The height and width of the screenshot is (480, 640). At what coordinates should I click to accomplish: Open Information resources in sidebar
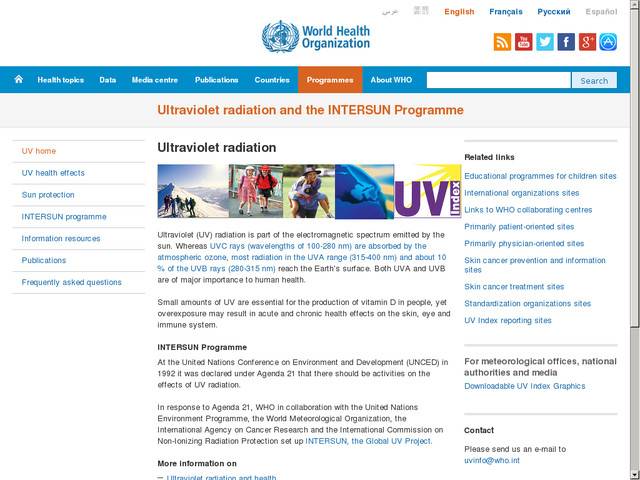[x=61, y=239]
